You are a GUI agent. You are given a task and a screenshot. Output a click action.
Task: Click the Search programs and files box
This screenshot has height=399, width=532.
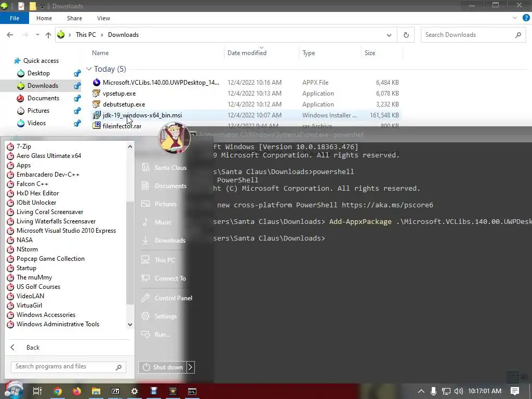coord(68,366)
